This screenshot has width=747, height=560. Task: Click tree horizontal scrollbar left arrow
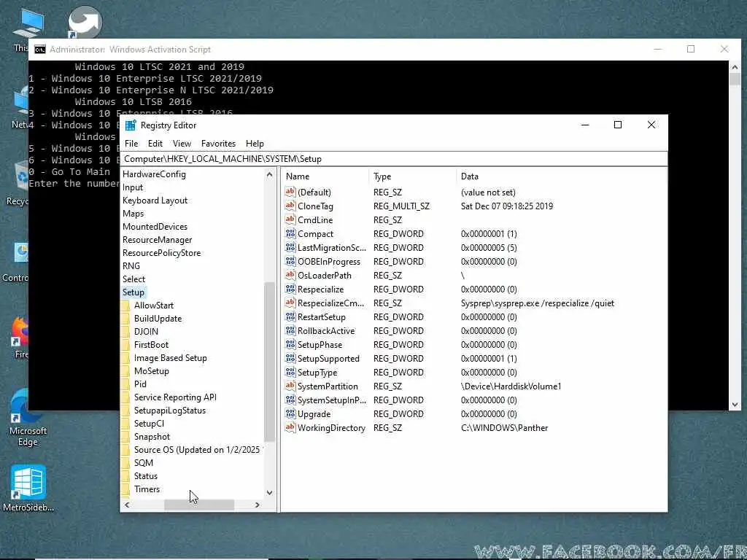click(127, 505)
